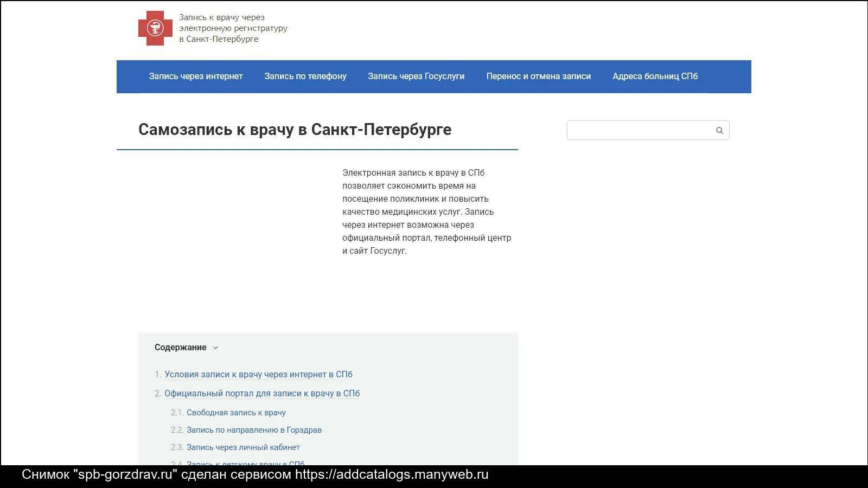This screenshot has height=488, width=868.
Task: Go to Запись через личный кабинет section
Action: pos(243,447)
